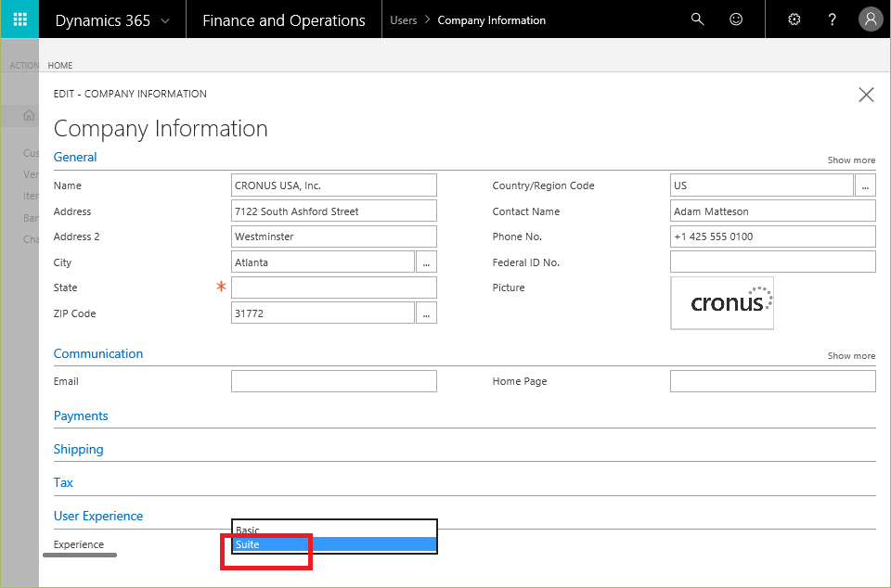Screen dimensions: 891x588
Task: Click the Phone No. field
Action: [x=773, y=236]
